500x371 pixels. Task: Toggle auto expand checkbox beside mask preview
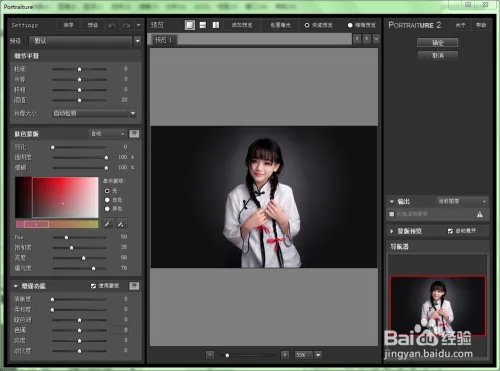450,231
